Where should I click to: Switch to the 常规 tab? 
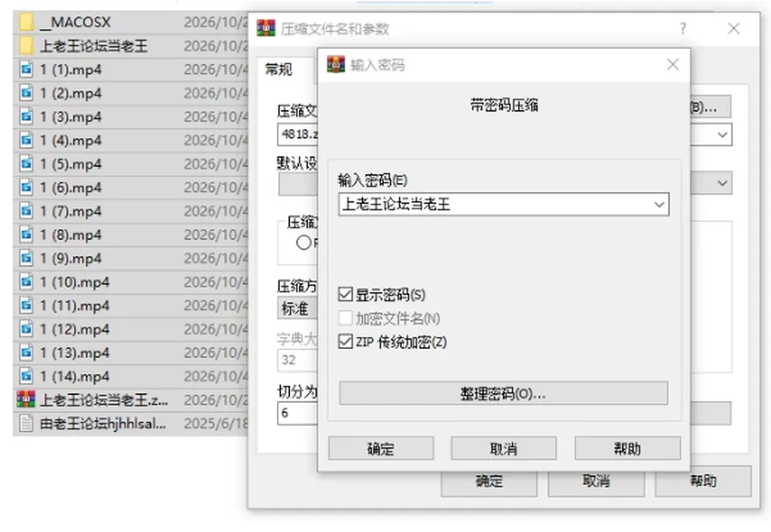click(279, 69)
